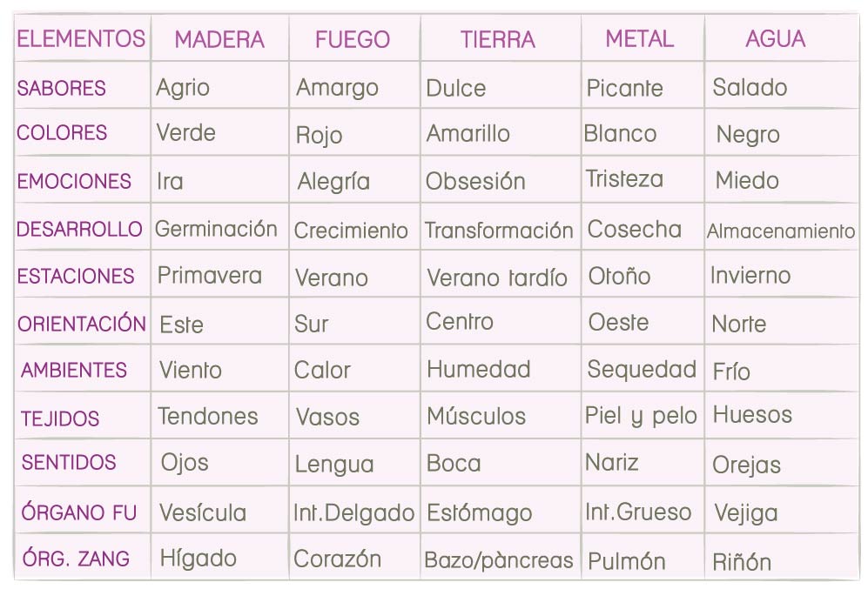Image resolution: width=868 pixels, height=589 pixels.
Task: Click the Almacenamiento cell
Action: pos(781,231)
